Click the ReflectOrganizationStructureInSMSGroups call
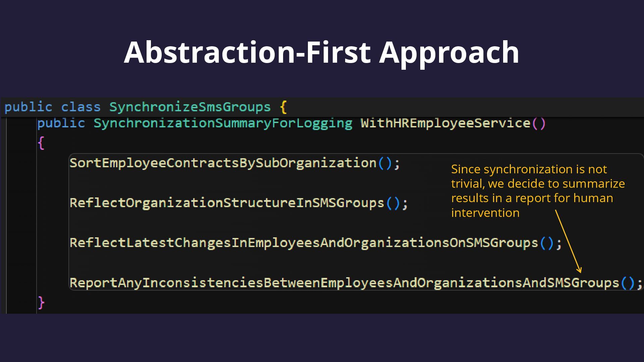The image size is (644, 362). (x=239, y=203)
